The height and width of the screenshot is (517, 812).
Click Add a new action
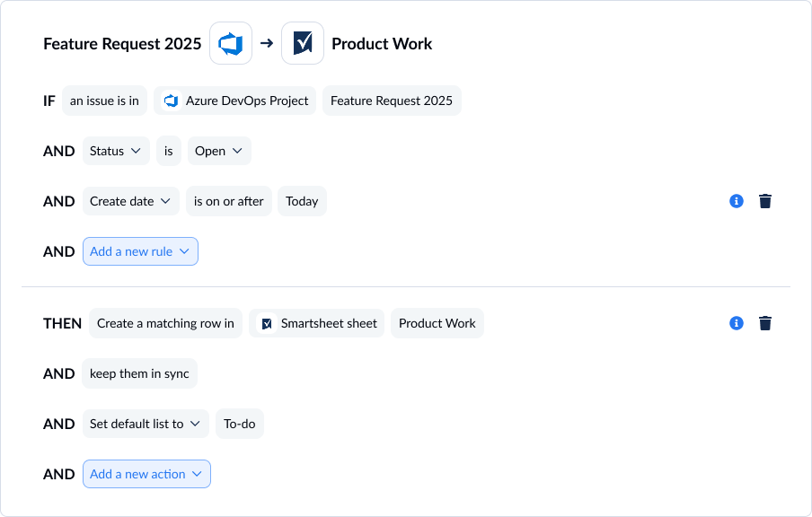(x=146, y=474)
